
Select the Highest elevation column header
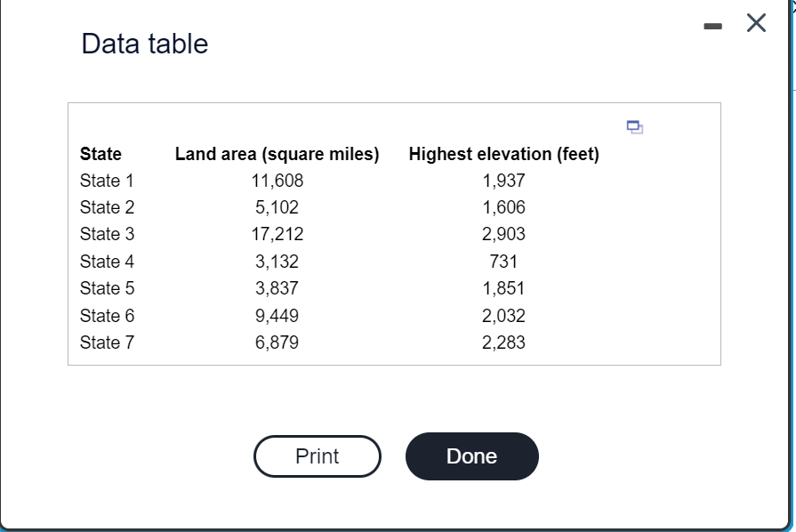click(x=504, y=154)
